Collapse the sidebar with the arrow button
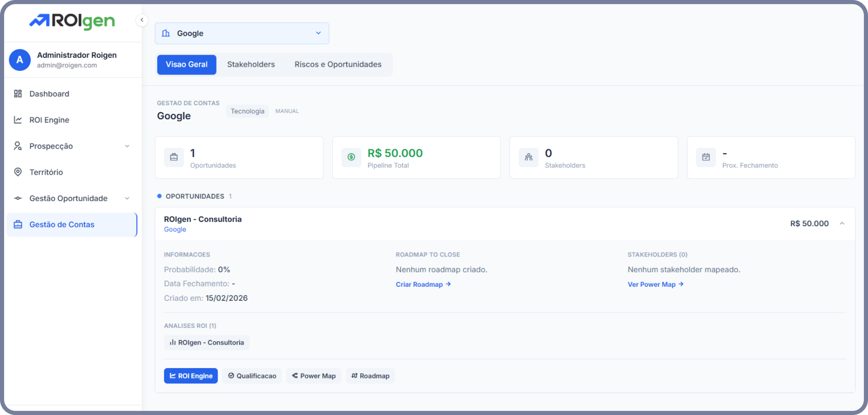Screen dimensions: 868x415 pos(142,20)
